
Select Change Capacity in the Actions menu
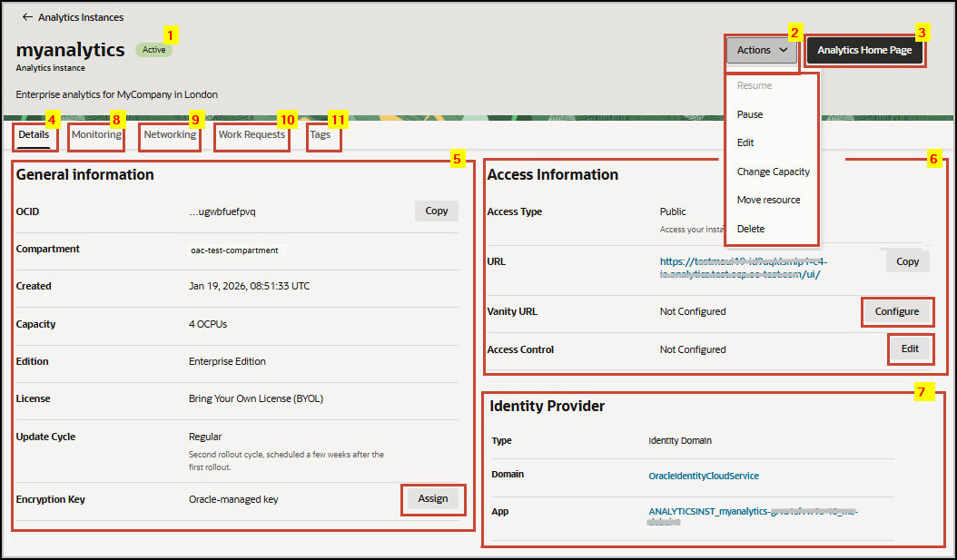[774, 172]
